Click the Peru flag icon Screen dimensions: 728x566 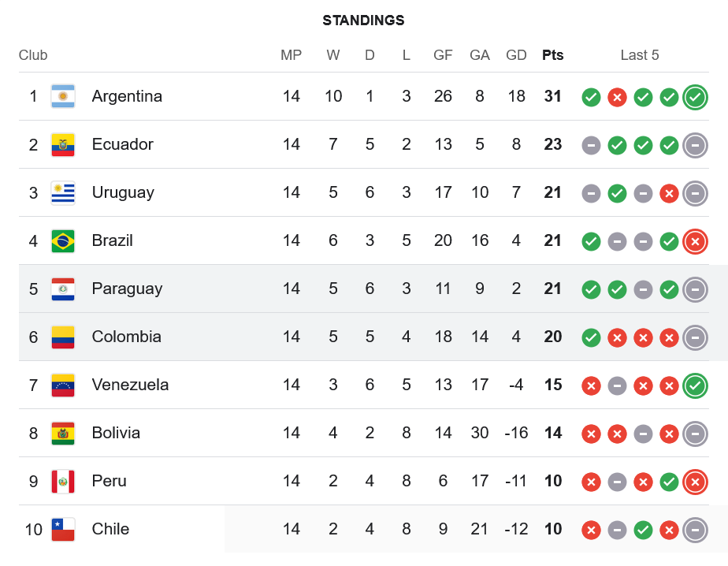[63, 481]
